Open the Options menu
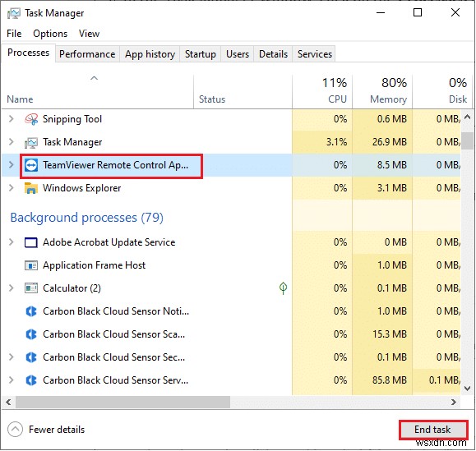This screenshot has height=451, width=476. point(50,34)
